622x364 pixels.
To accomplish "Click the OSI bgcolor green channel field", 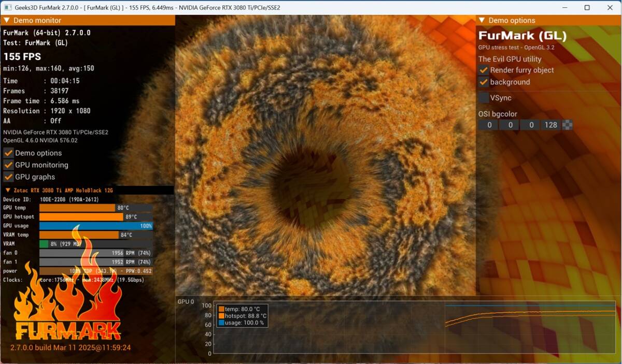I will [509, 125].
